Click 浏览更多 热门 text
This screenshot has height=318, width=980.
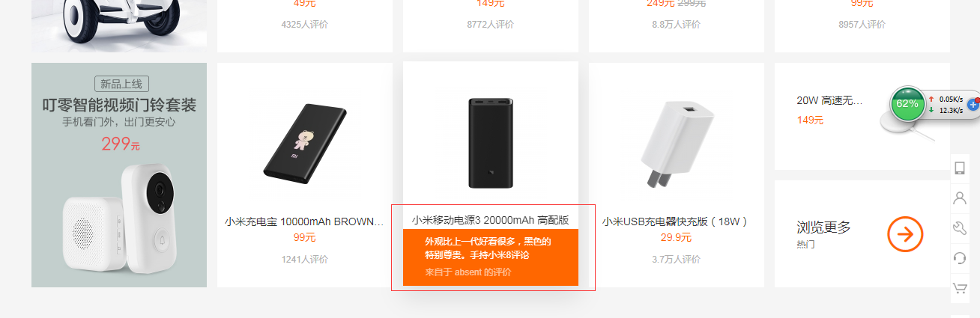[823, 234]
